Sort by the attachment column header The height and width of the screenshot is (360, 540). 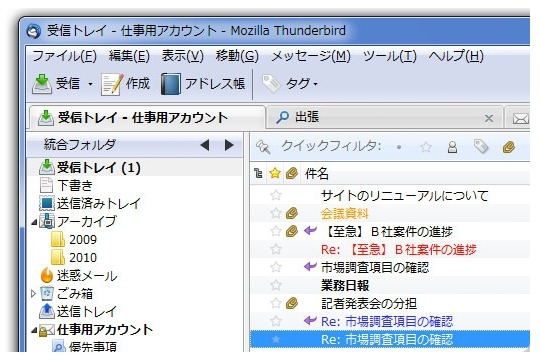(291, 173)
